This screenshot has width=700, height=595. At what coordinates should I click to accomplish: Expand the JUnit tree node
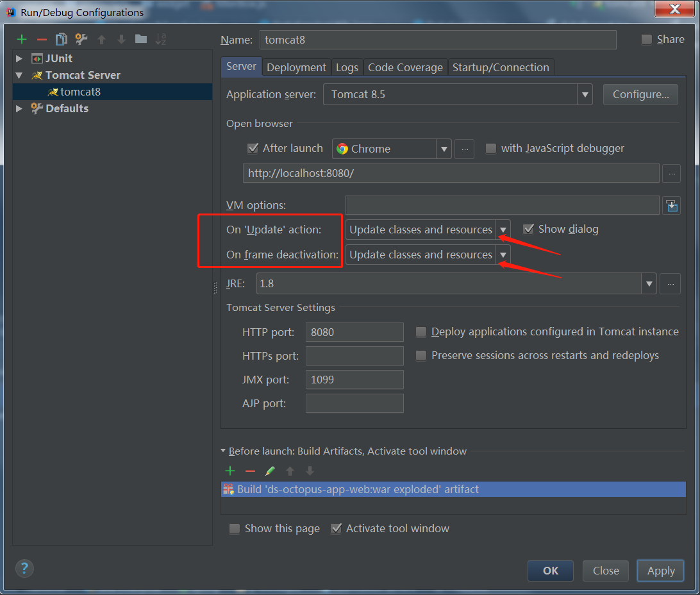[19, 58]
